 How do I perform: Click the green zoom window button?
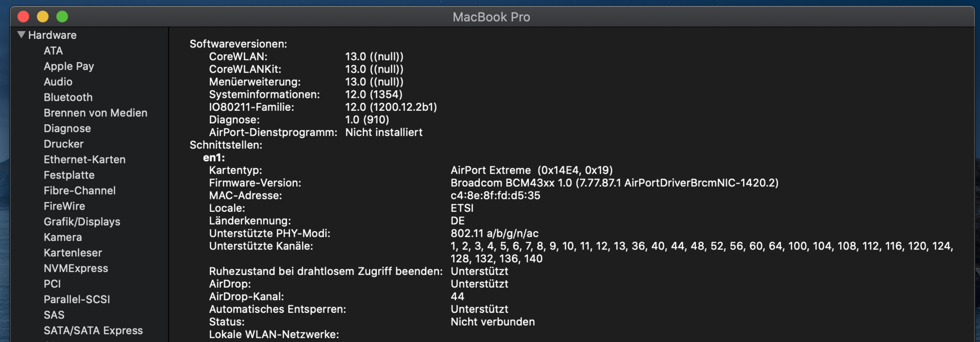[62, 17]
